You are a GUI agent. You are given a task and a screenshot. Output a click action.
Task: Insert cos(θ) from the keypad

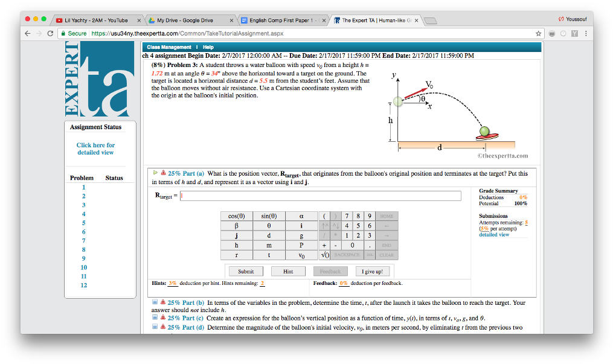[237, 216]
